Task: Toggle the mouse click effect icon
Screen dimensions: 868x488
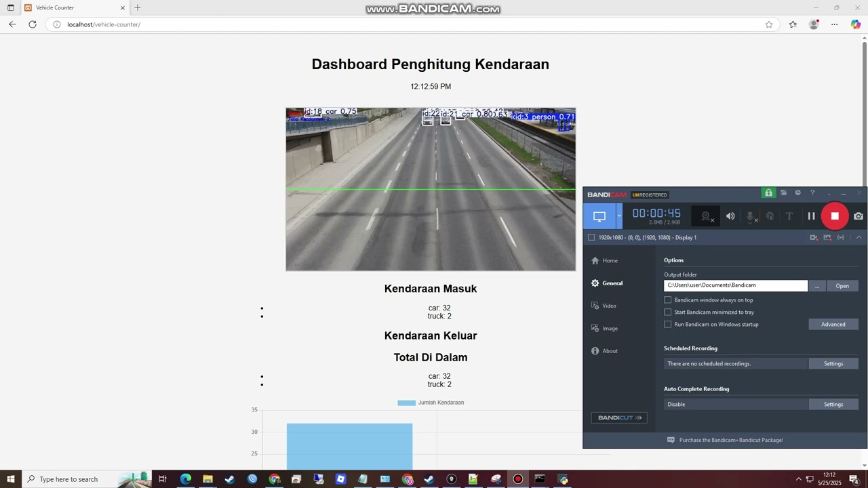Action: click(x=770, y=216)
